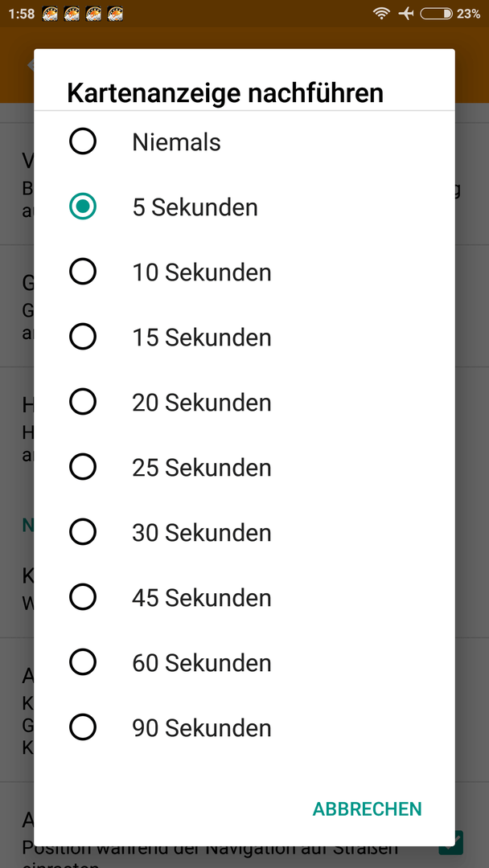
Task: Select the 30 Sekunden option
Action: click(244, 532)
